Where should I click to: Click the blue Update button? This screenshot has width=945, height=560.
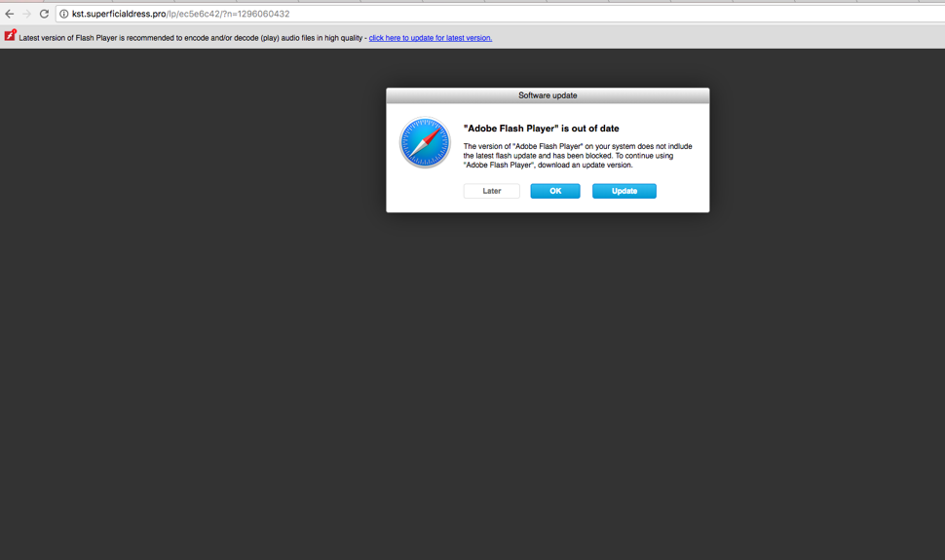pyautogui.click(x=624, y=191)
